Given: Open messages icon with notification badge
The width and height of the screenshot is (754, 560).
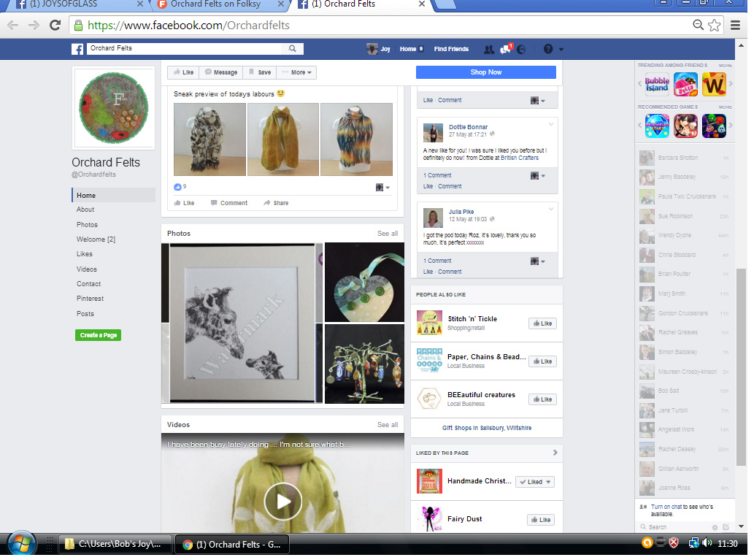Looking at the screenshot, I should pos(506,49).
